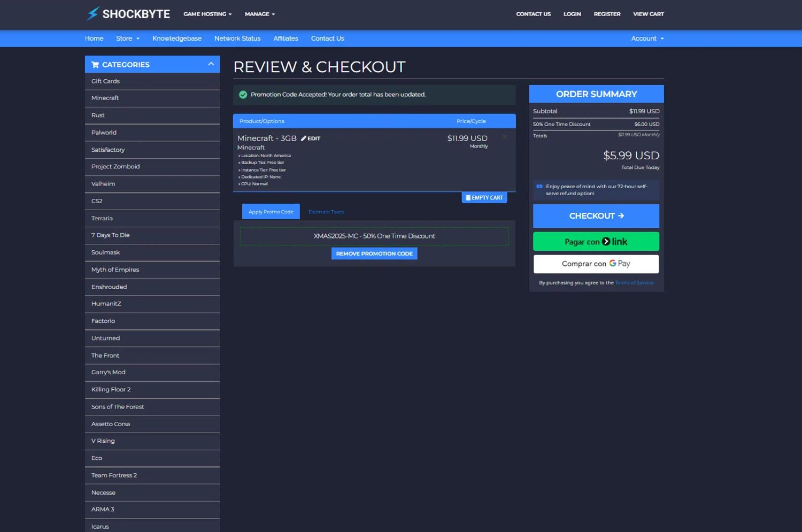802x532 pixels.
Task: Select the Factorio category
Action: [152, 321]
